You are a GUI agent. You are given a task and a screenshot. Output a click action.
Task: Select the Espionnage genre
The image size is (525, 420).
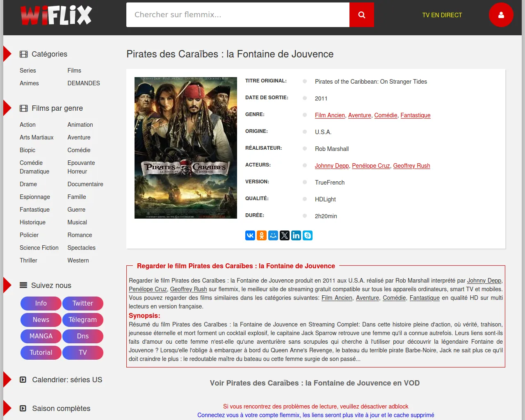35,197
